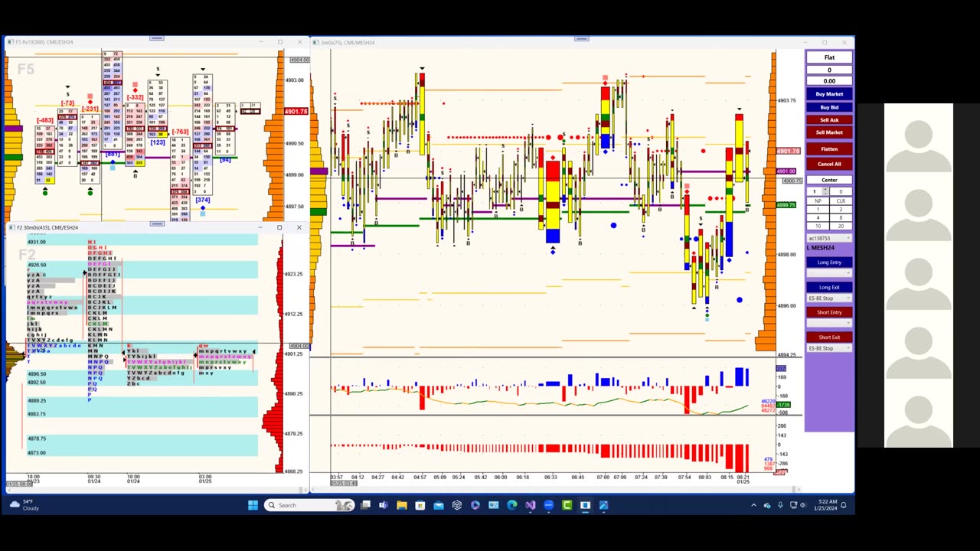Click the green 4899.75 price label on main chart

(x=786, y=205)
